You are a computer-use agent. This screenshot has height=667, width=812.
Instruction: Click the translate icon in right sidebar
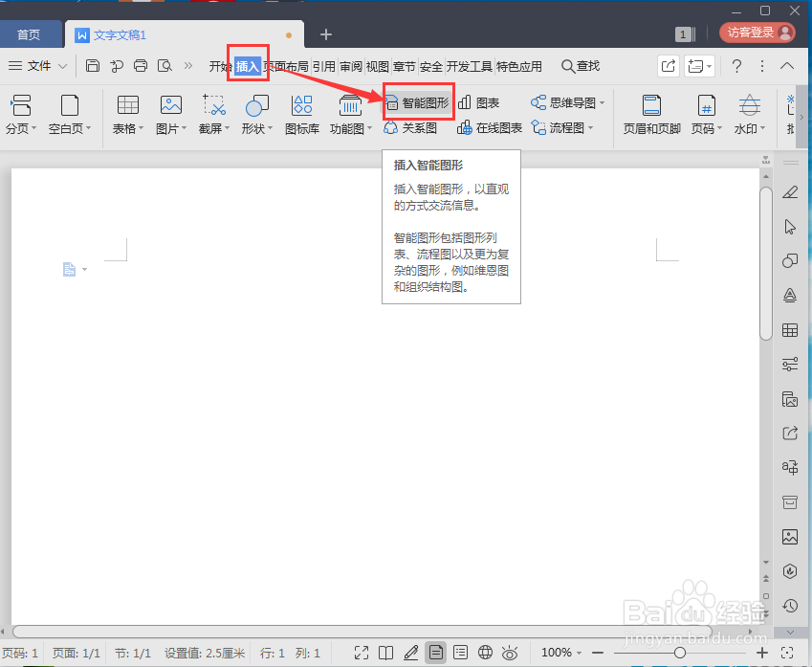point(790,467)
